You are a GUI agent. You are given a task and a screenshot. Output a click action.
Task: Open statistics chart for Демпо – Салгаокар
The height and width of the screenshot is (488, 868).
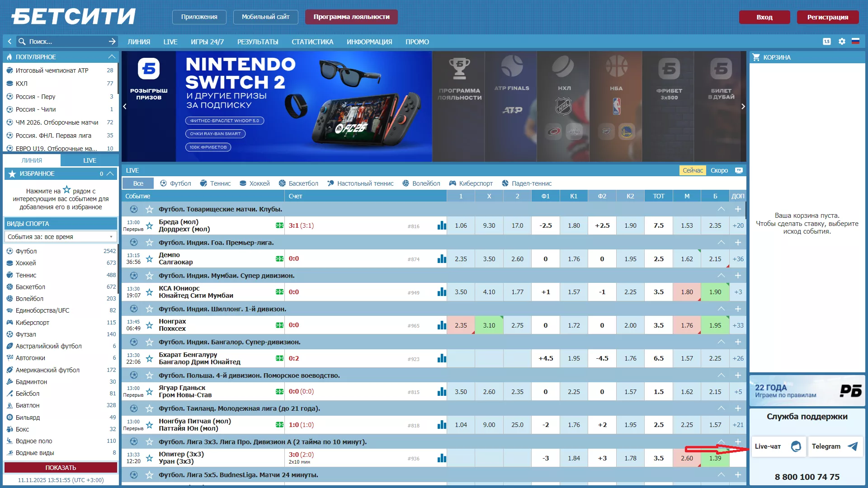pyautogui.click(x=442, y=259)
